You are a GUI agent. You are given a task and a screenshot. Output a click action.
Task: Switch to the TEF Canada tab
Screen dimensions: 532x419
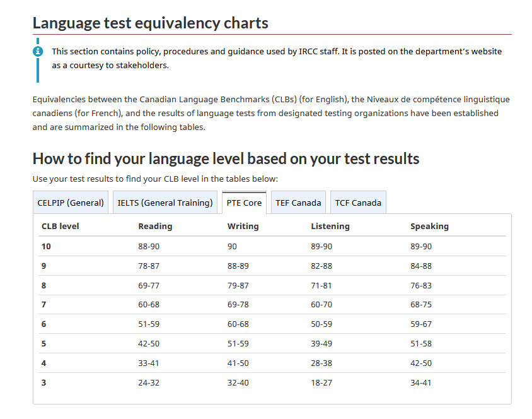[298, 202]
